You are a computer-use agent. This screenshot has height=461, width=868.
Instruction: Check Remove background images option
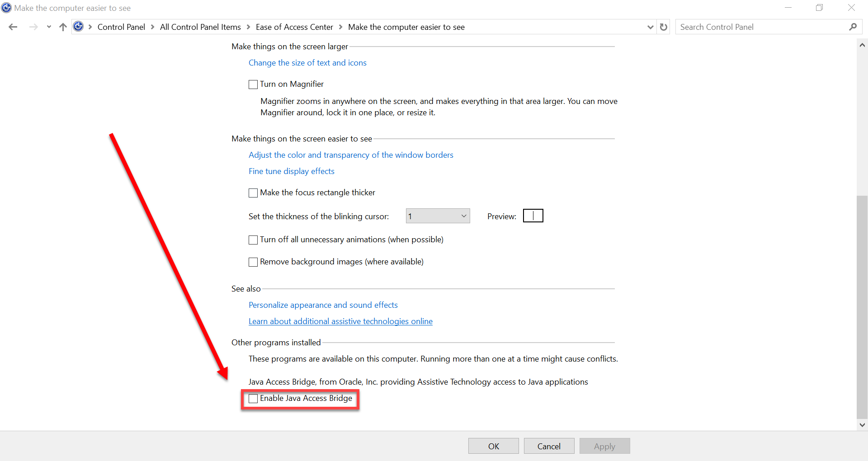[x=253, y=262]
